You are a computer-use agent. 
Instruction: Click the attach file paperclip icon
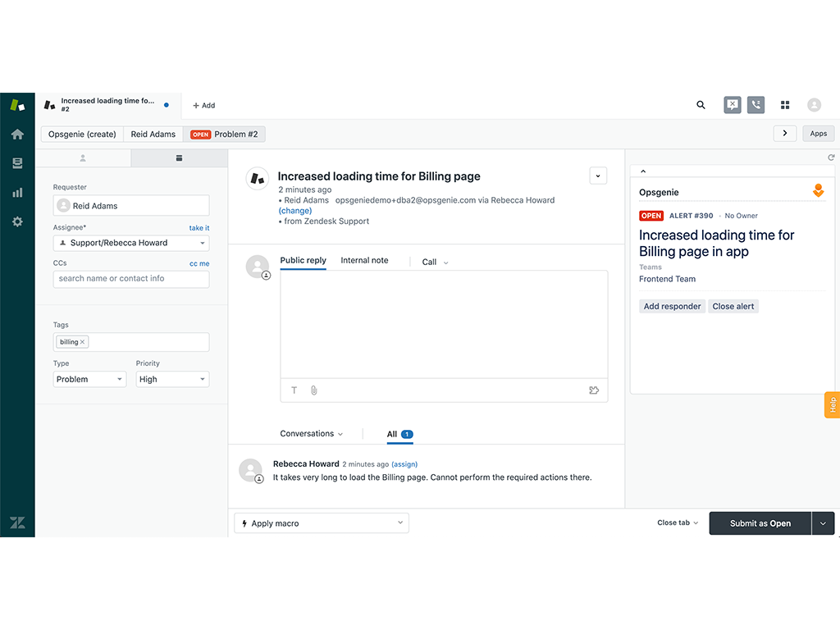tap(313, 390)
